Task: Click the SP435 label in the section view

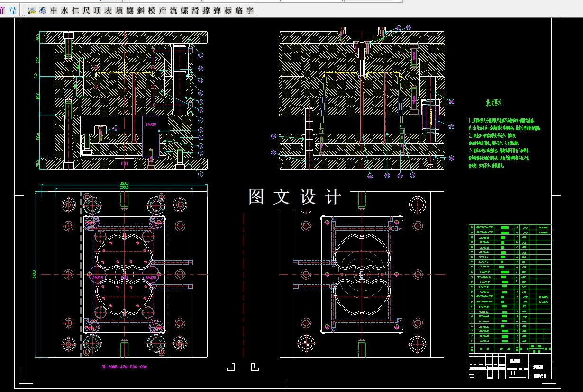Action: tap(151, 125)
